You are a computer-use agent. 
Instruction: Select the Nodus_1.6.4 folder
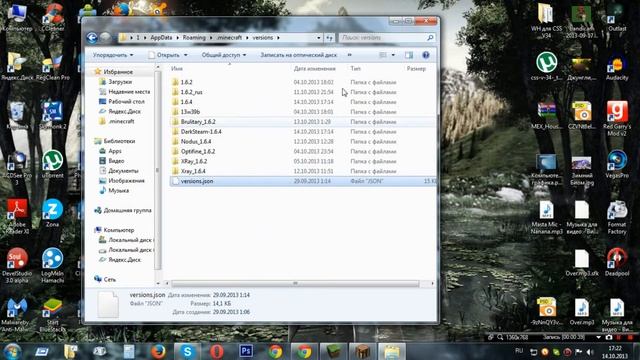click(196, 141)
